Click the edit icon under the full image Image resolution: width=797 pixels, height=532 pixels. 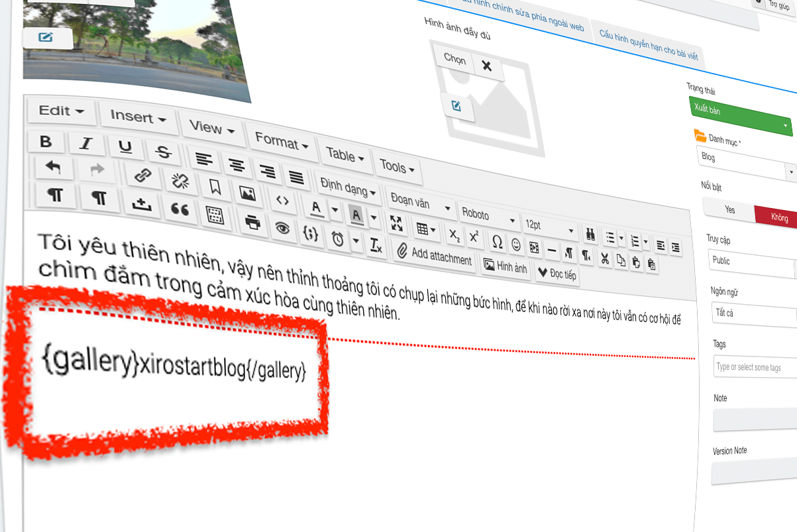pyautogui.click(x=458, y=106)
